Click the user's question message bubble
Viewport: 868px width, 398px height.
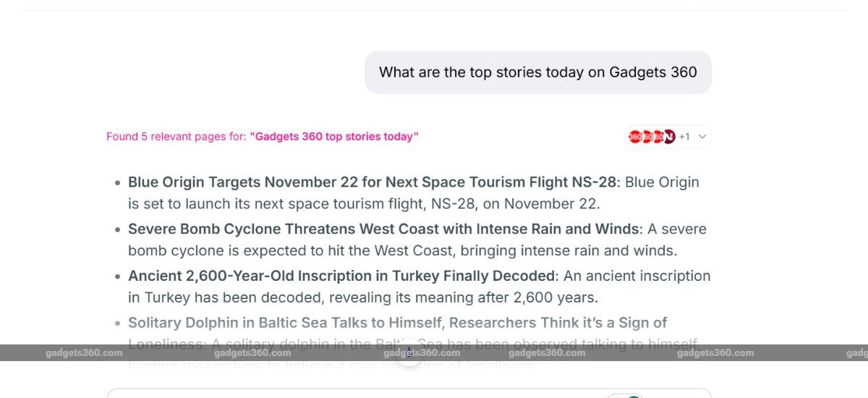point(537,72)
